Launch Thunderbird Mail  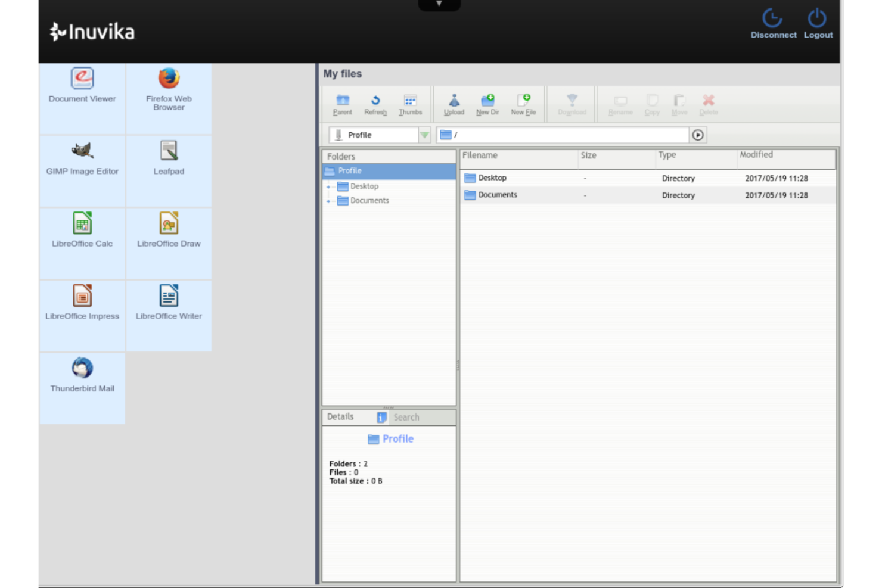pyautogui.click(x=82, y=374)
